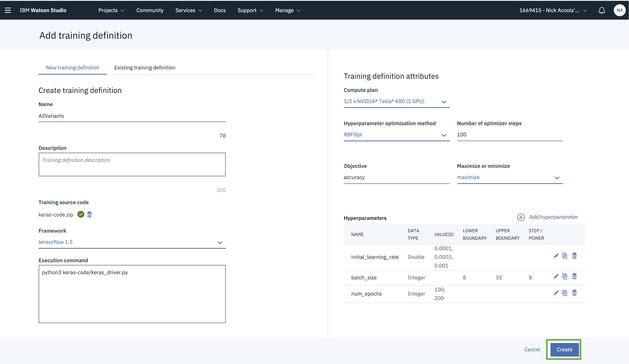The width and height of the screenshot is (629, 364).
Task: Open the Framework dropdown
Action: point(132,242)
